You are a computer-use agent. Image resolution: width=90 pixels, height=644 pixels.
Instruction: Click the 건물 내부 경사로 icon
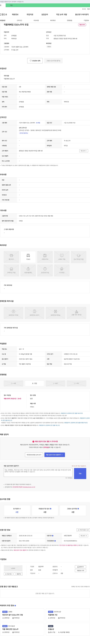[76, 313]
